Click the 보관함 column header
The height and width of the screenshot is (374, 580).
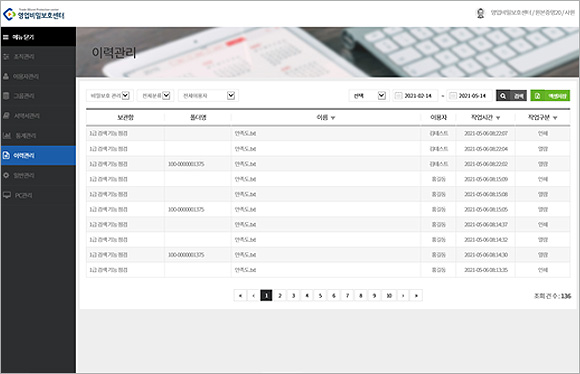point(125,118)
